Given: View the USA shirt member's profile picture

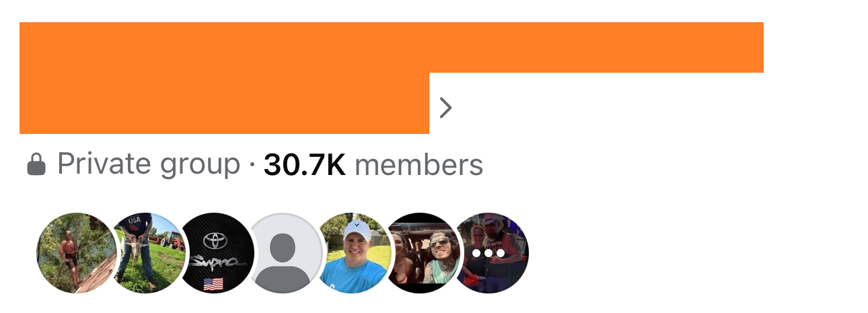Looking at the screenshot, I should coord(147,253).
